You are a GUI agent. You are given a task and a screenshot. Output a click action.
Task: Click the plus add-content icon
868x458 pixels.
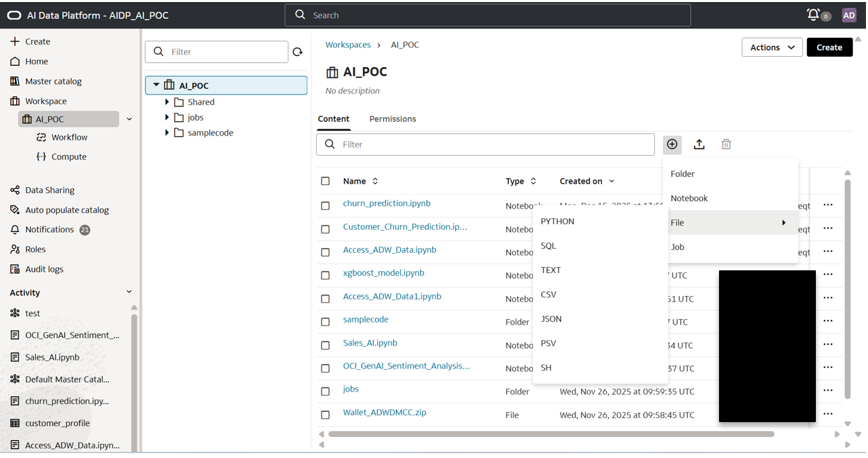point(672,144)
